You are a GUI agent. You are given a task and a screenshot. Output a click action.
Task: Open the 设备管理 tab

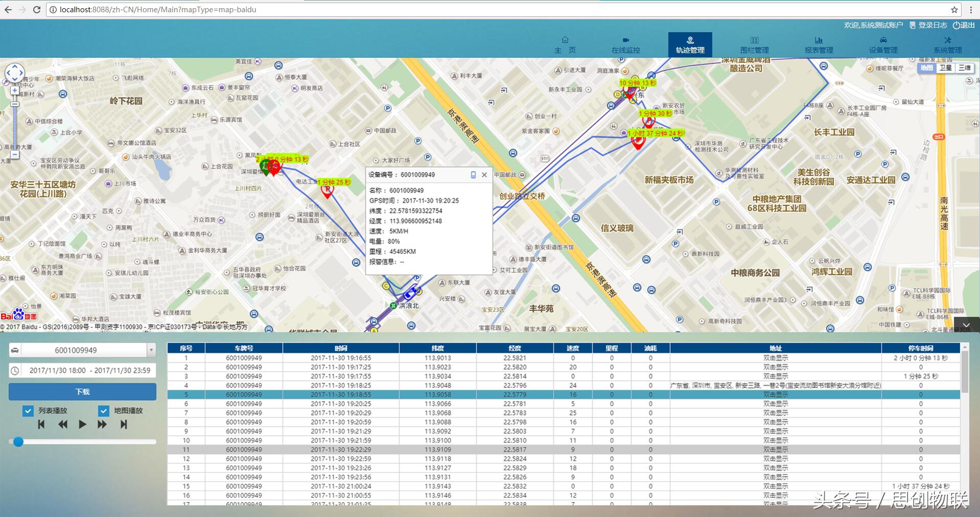pyautogui.click(x=883, y=45)
